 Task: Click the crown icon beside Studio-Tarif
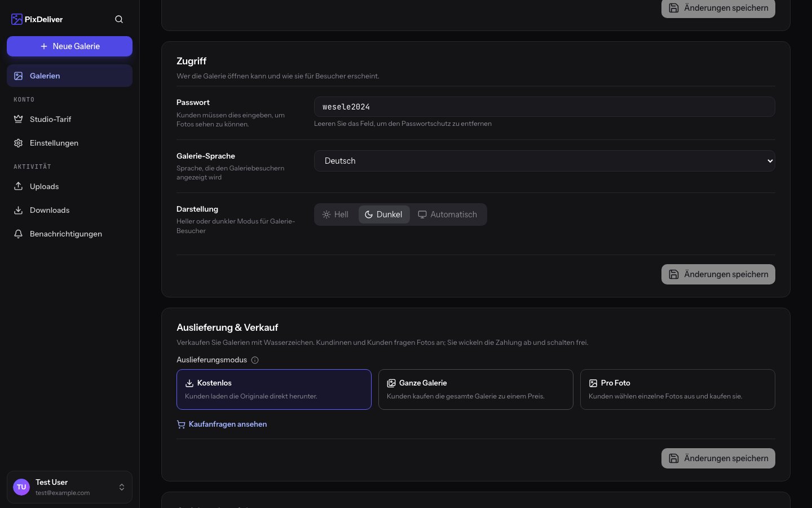(19, 119)
